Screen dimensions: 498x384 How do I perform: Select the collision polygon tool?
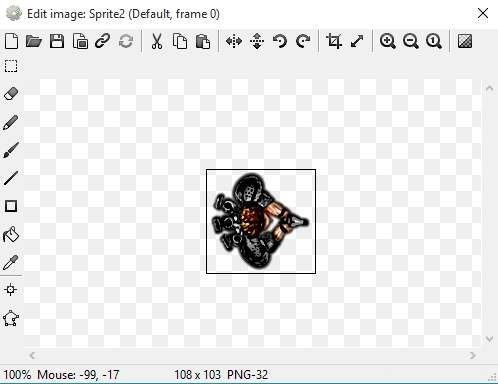(11, 318)
